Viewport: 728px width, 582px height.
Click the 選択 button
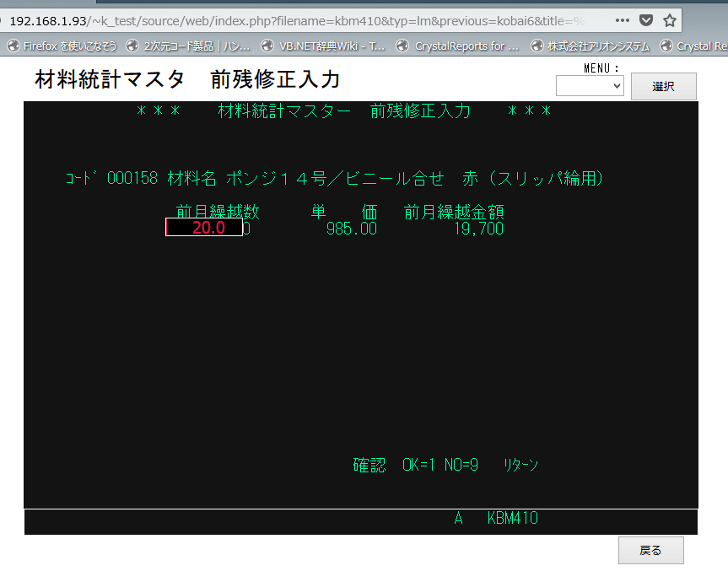663,86
